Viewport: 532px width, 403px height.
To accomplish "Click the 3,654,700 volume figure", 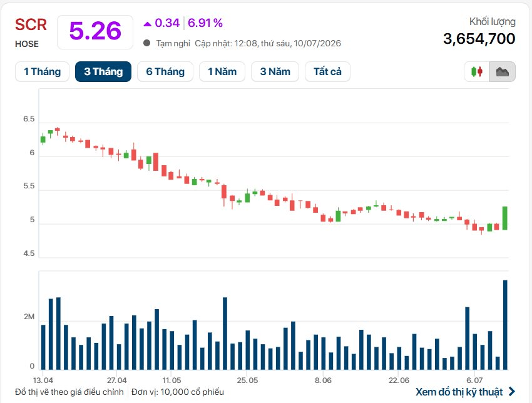I will pyautogui.click(x=479, y=39).
